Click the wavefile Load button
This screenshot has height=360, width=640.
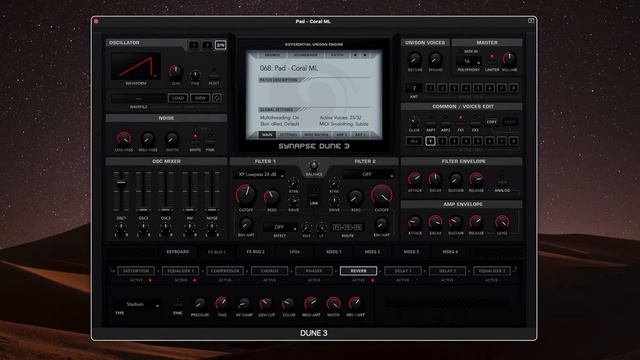(x=178, y=98)
